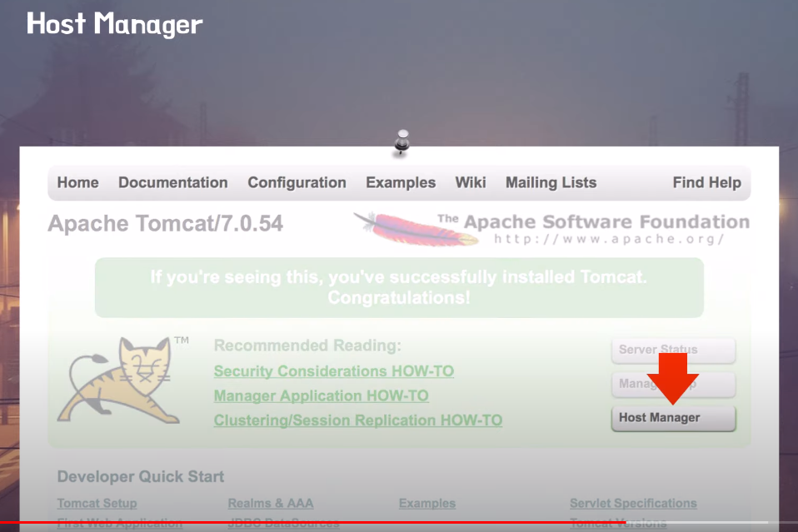Click the Apache feather logo
The height and width of the screenshot is (532, 798).
click(416, 230)
